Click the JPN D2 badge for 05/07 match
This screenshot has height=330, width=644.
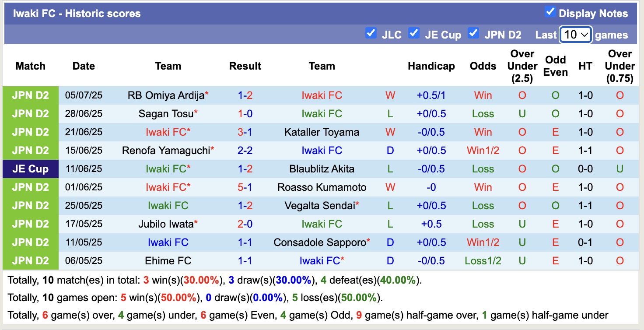[30, 95]
